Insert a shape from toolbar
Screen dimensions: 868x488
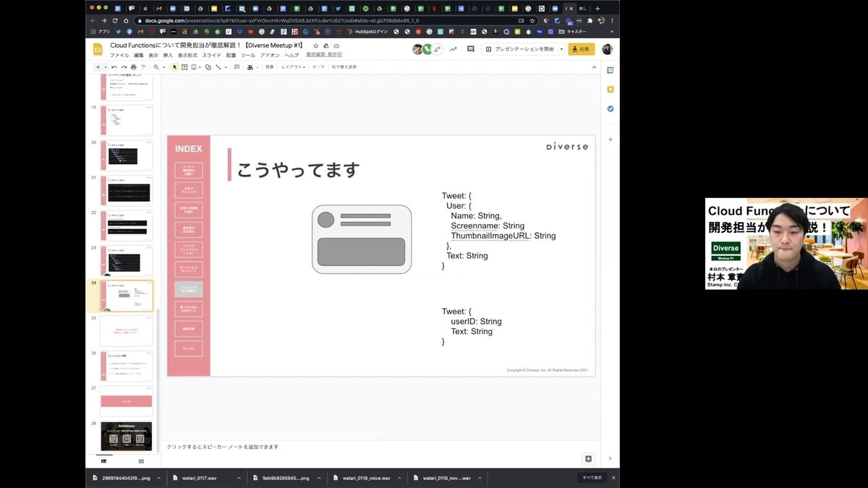pyautogui.click(x=208, y=67)
